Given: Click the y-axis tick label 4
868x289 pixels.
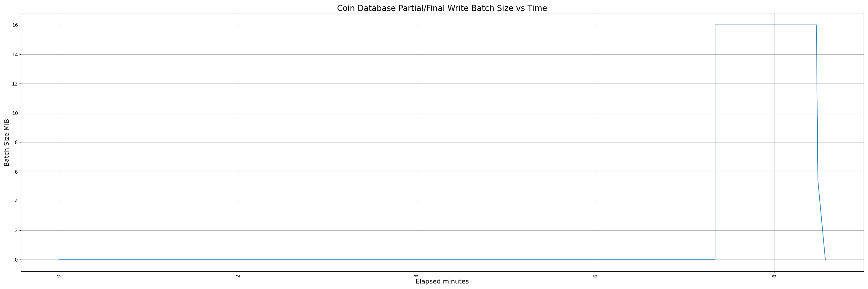Looking at the screenshot, I should [x=16, y=201].
